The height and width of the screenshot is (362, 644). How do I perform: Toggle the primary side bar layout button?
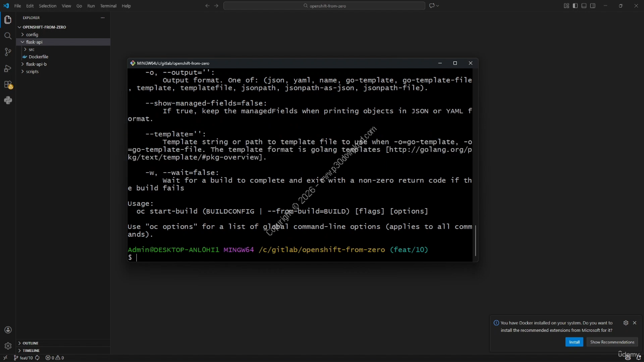(x=575, y=6)
